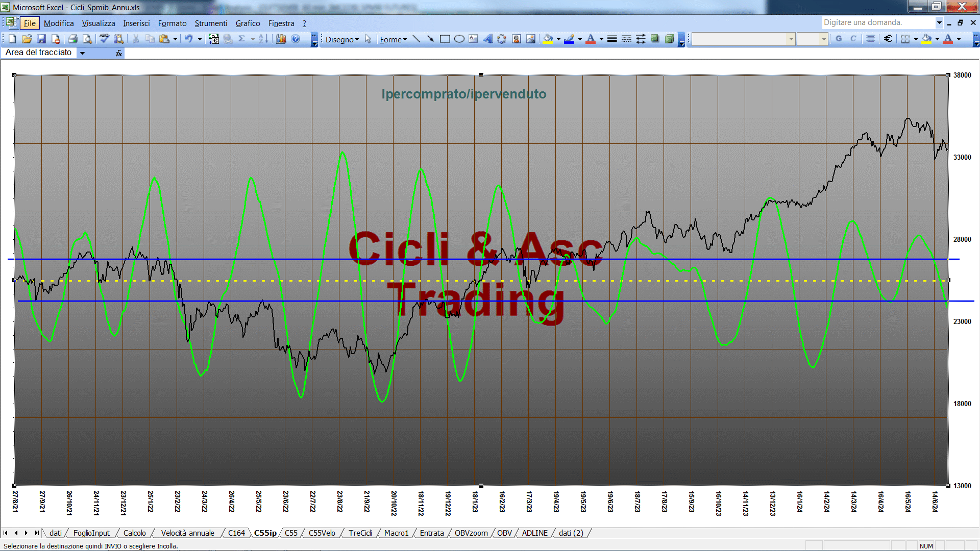Switch to the dati sheet tab
The height and width of the screenshot is (551, 980).
point(56,533)
